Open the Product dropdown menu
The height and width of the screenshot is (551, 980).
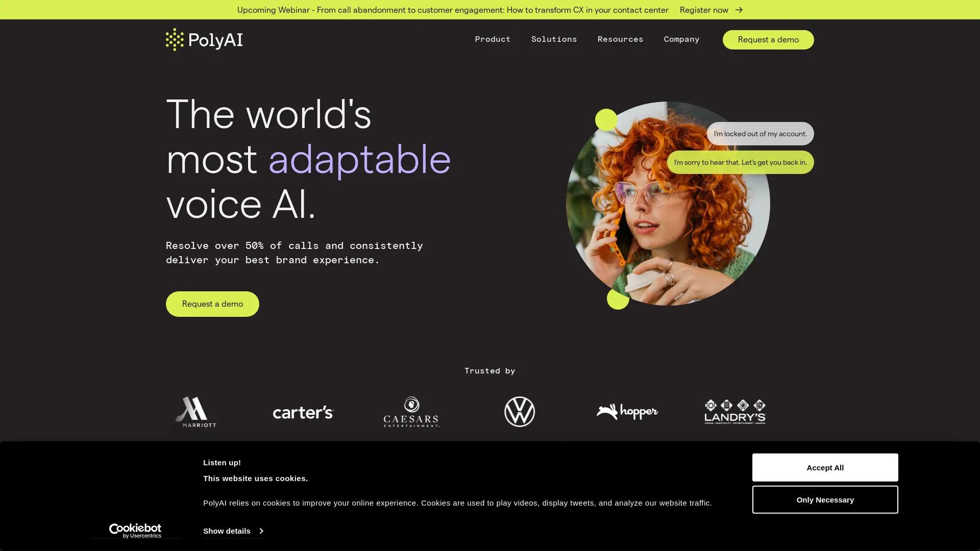point(492,39)
